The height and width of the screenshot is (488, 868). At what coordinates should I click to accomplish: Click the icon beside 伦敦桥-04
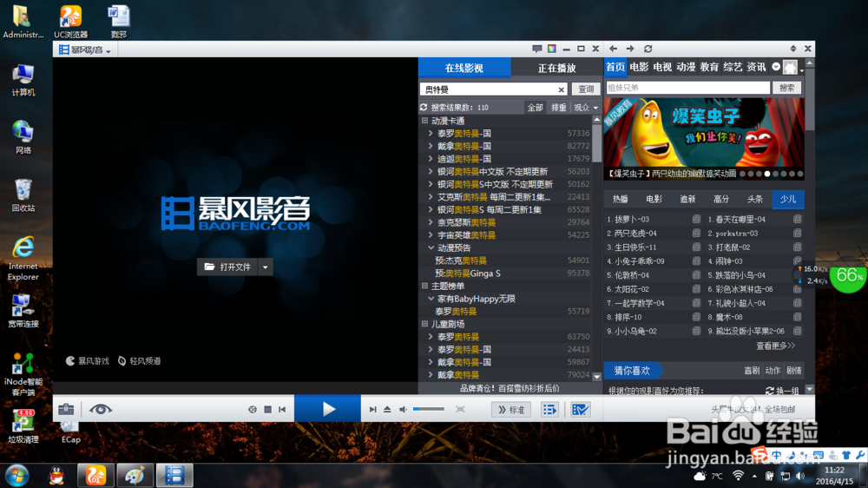696,275
